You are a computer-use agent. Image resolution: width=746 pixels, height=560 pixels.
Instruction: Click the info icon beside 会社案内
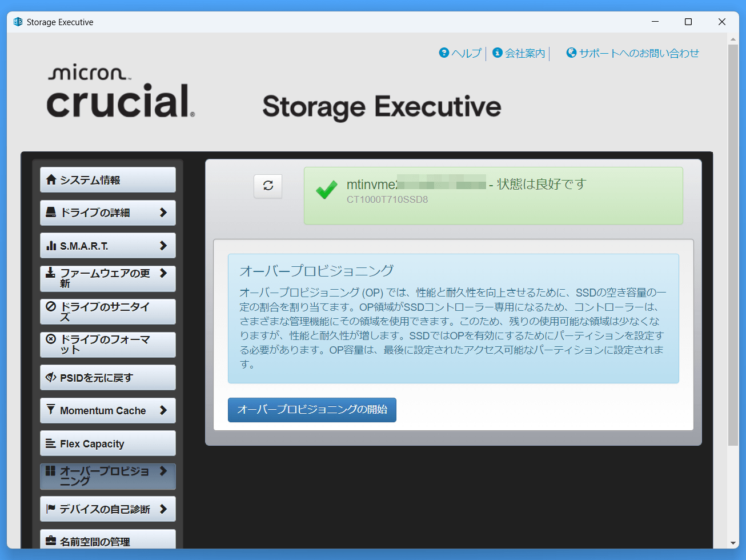(498, 53)
